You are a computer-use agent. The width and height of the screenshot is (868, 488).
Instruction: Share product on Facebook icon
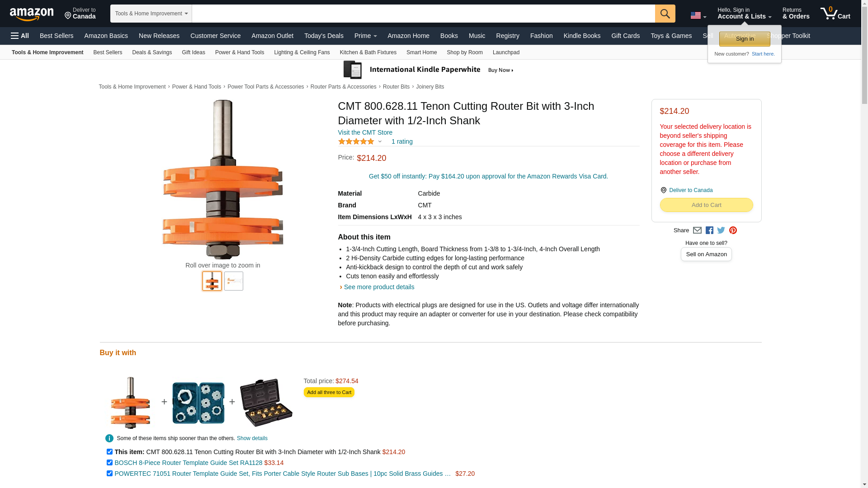709,230
